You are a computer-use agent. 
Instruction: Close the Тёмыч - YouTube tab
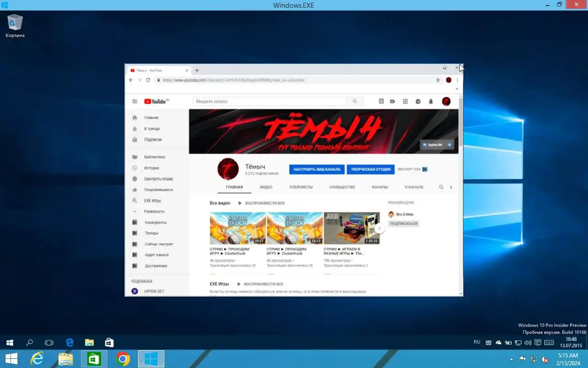click(187, 70)
